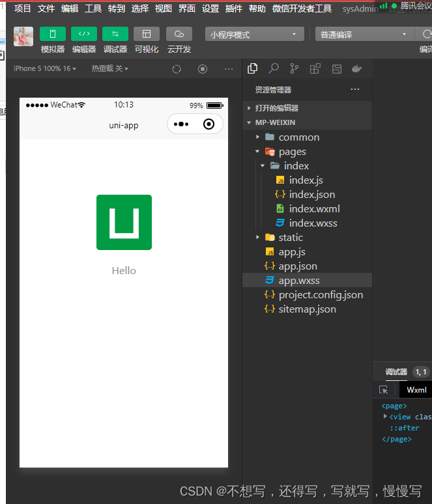Open the 文件 menu

click(x=46, y=8)
